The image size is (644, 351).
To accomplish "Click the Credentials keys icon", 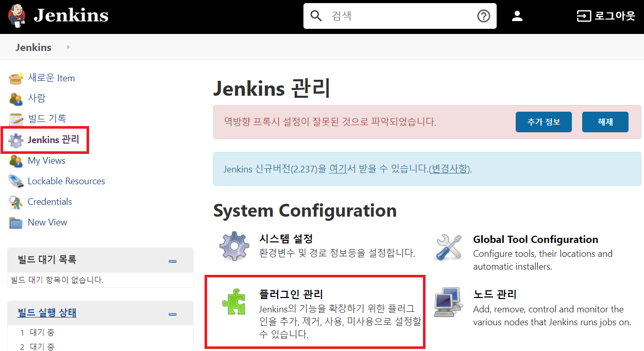I will click(x=16, y=202).
